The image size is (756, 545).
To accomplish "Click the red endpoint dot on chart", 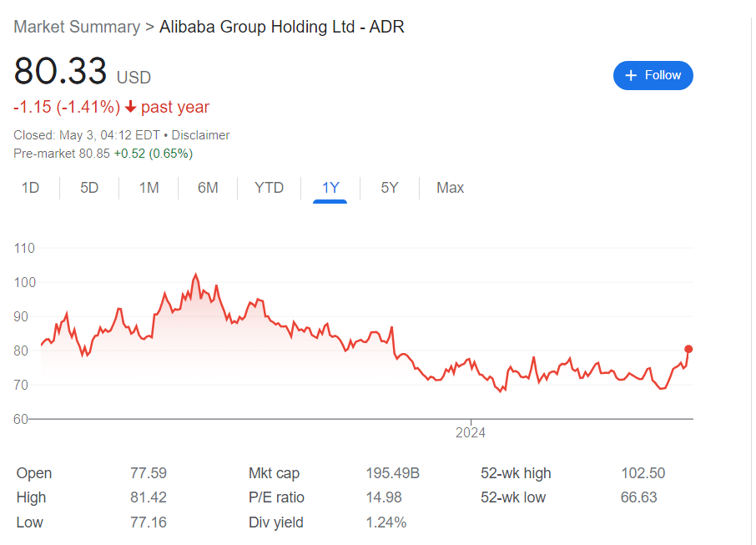I will coord(688,349).
